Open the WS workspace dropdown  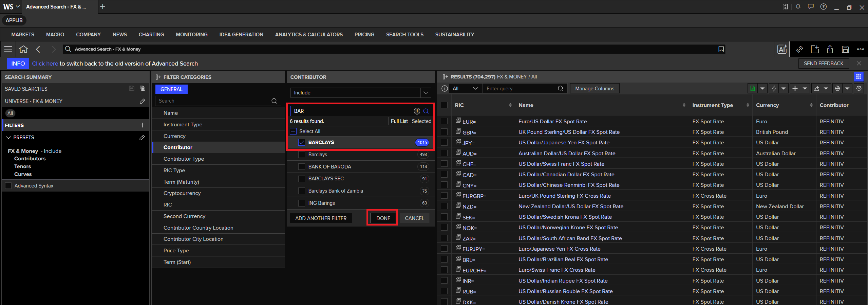12,7
